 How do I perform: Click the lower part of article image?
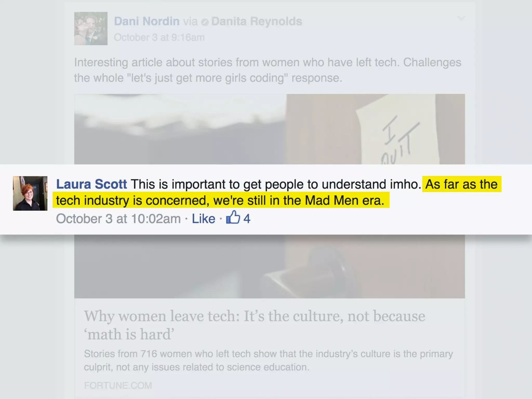(269, 267)
